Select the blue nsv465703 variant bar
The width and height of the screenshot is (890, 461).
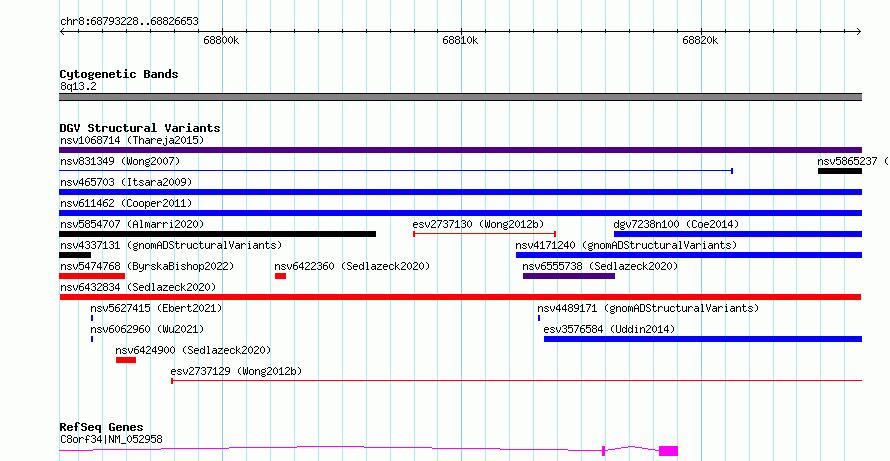click(460, 192)
